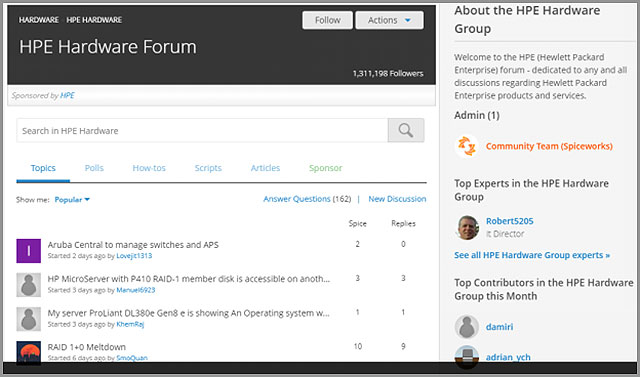Open the Sponsor tab
The width and height of the screenshot is (640, 377).
[x=326, y=168]
